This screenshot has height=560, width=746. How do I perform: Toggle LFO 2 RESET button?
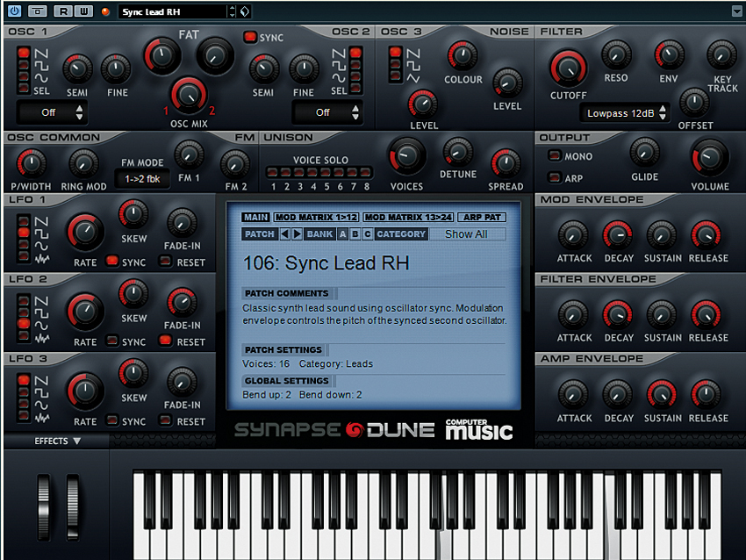click(x=166, y=341)
